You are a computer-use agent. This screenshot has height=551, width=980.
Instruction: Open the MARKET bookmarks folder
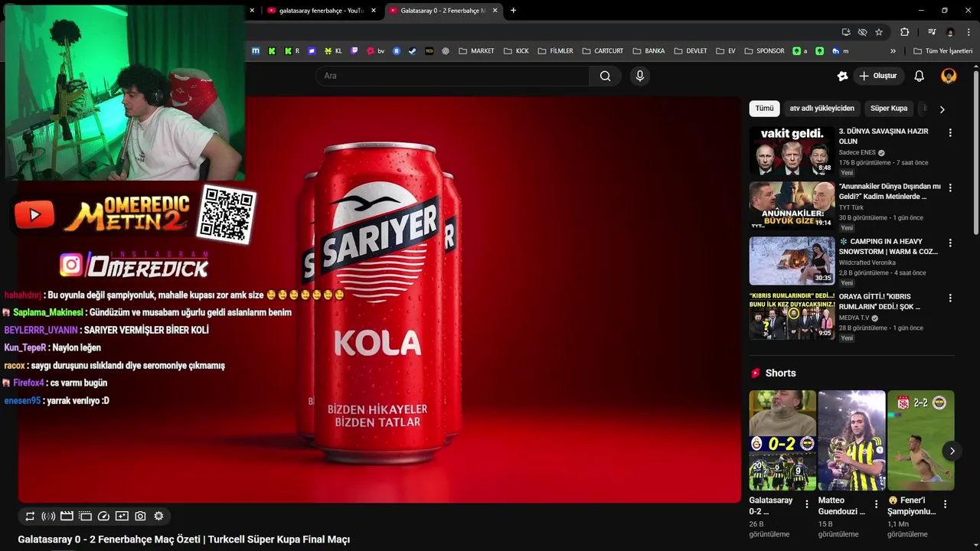(476, 51)
